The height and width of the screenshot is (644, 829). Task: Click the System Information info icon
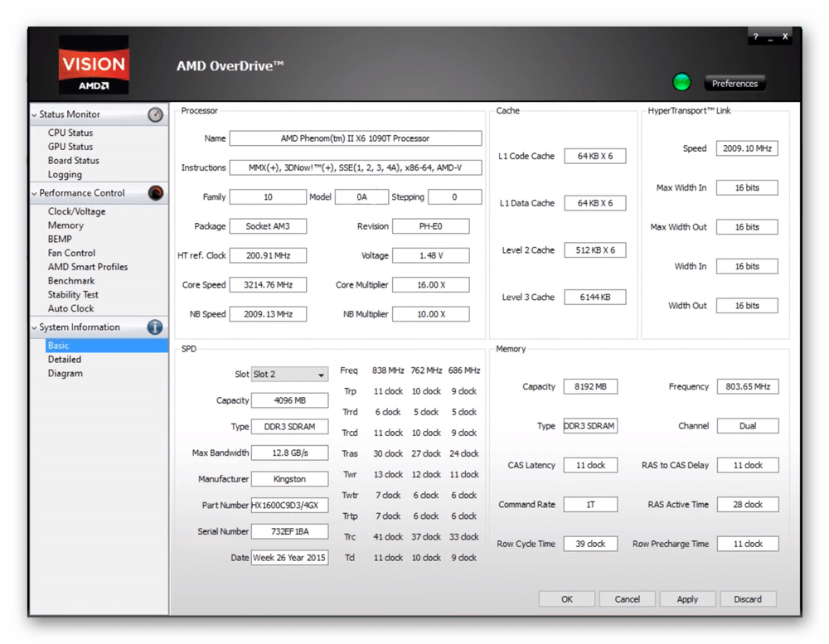click(x=155, y=327)
